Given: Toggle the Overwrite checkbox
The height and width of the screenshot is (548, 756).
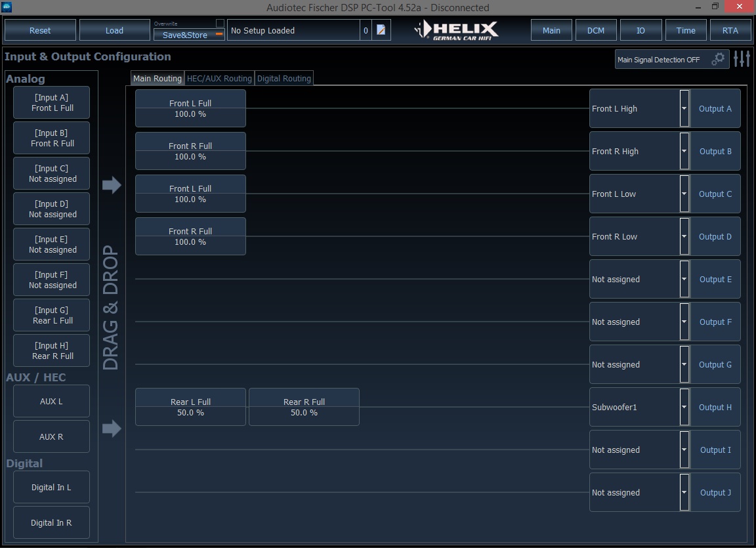Looking at the screenshot, I should point(220,23).
